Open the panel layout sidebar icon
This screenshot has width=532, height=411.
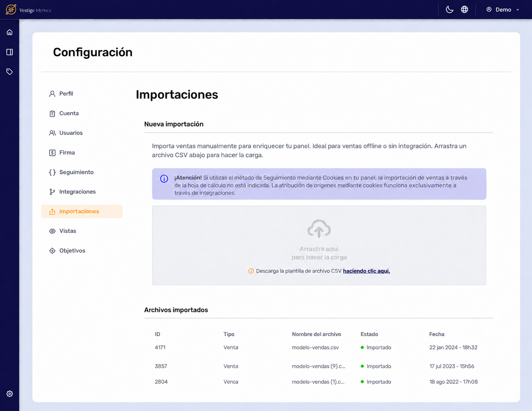(10, 52)
